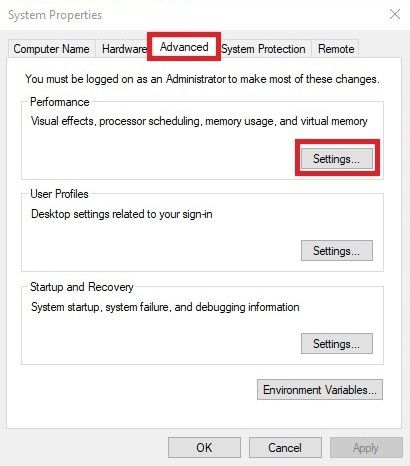Switch to the Computer Name tab
This screenshot has width=410, height=466.
pyautogui.click(x=51, y=49)
